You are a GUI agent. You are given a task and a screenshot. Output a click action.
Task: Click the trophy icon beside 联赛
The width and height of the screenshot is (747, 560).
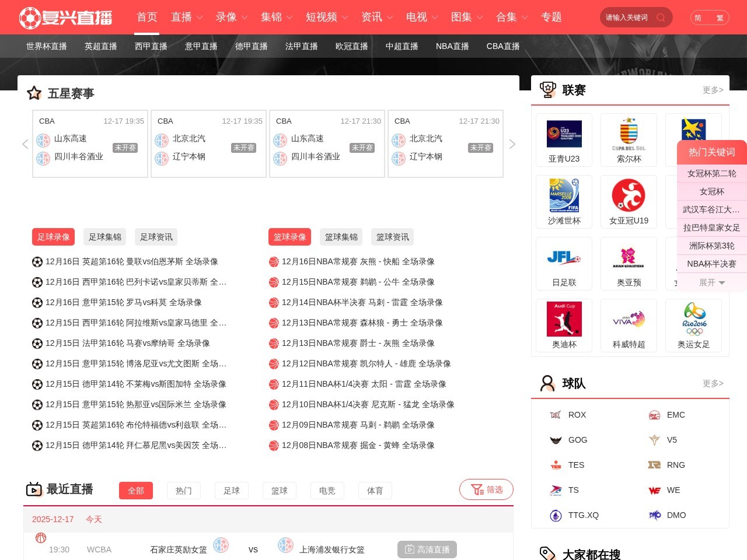[x=547, y=89]
